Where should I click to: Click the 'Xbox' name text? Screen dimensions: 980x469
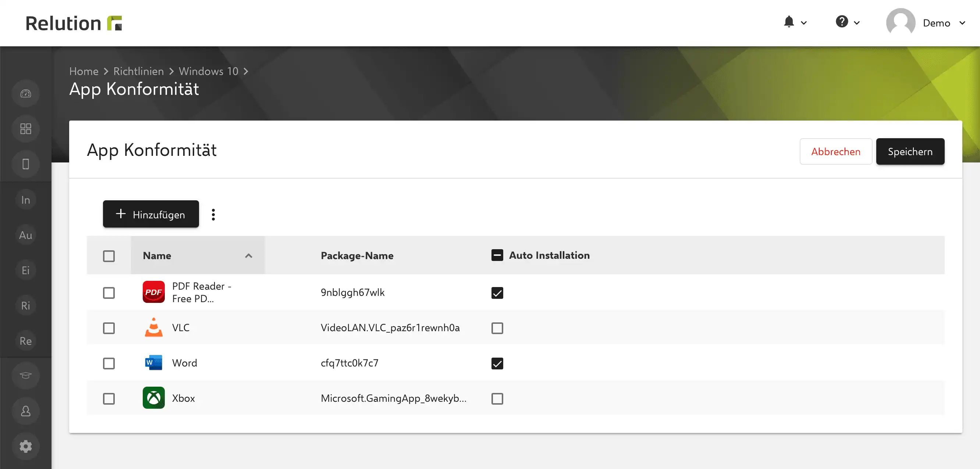tap(183, 398)
